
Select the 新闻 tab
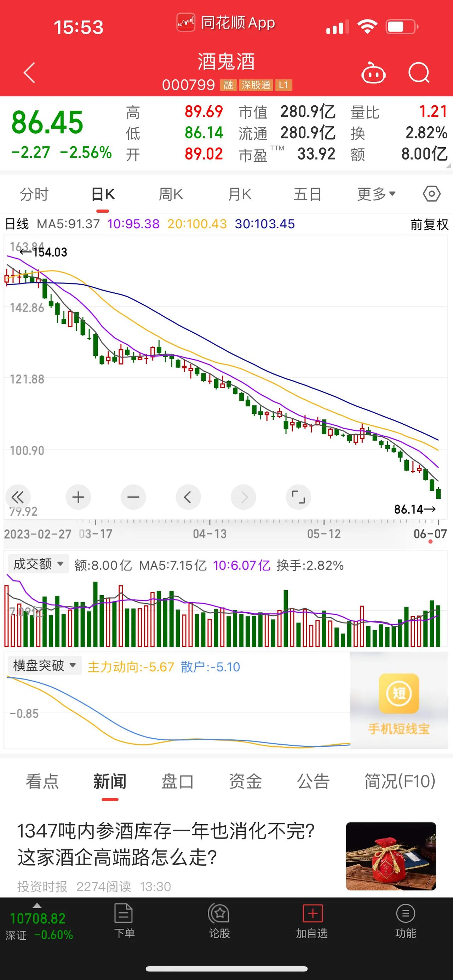coord(110,781)
